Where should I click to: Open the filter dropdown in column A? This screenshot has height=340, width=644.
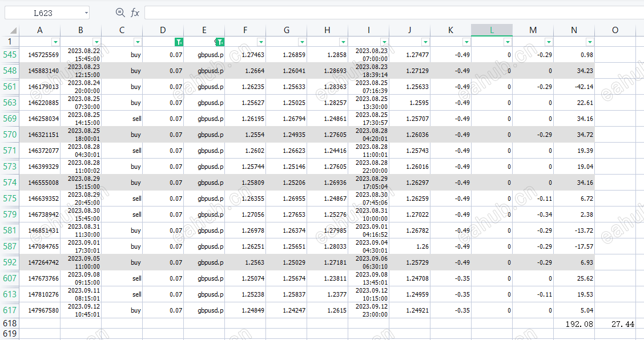tap(55, 42)
